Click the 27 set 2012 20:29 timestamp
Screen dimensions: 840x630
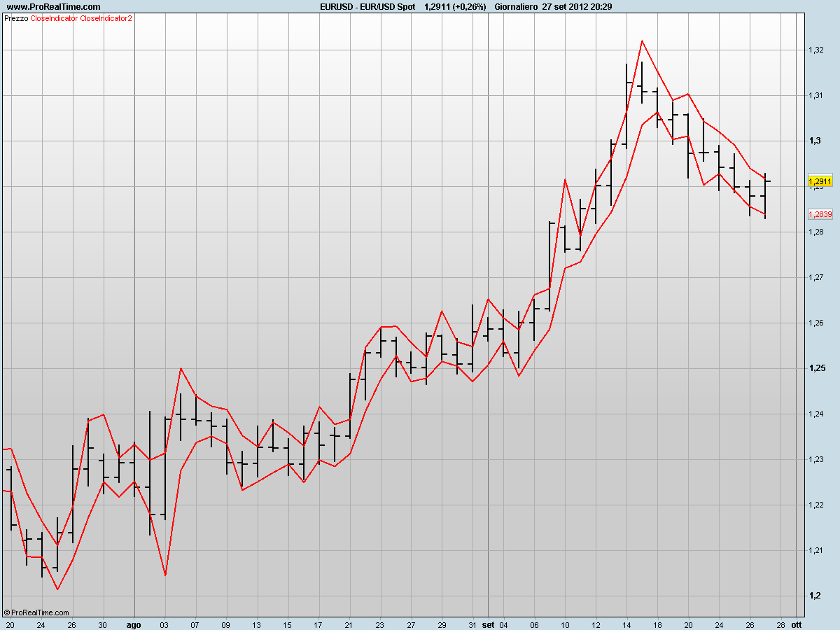(577, 6)
